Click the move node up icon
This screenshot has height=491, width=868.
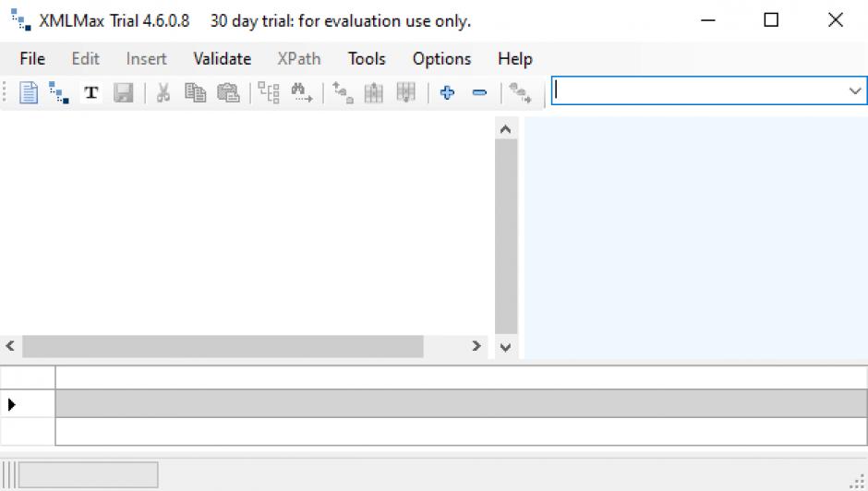pyautogui.click(x=343, y=92)
